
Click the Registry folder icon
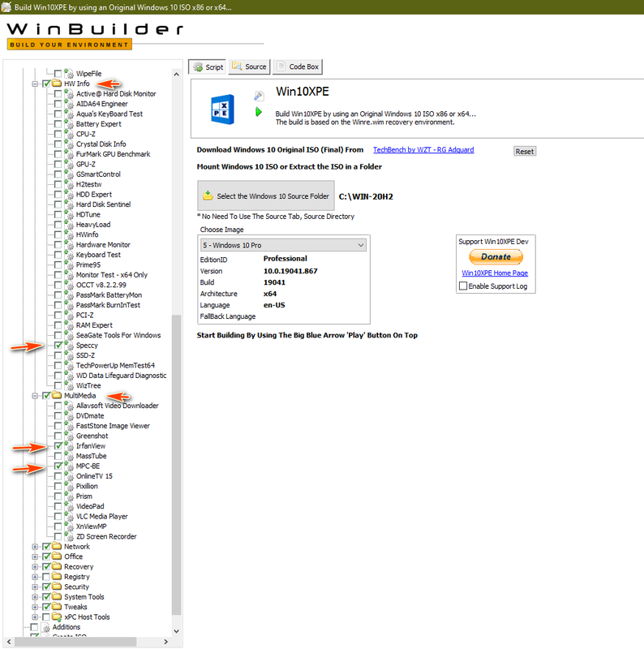tap(57, 577)
